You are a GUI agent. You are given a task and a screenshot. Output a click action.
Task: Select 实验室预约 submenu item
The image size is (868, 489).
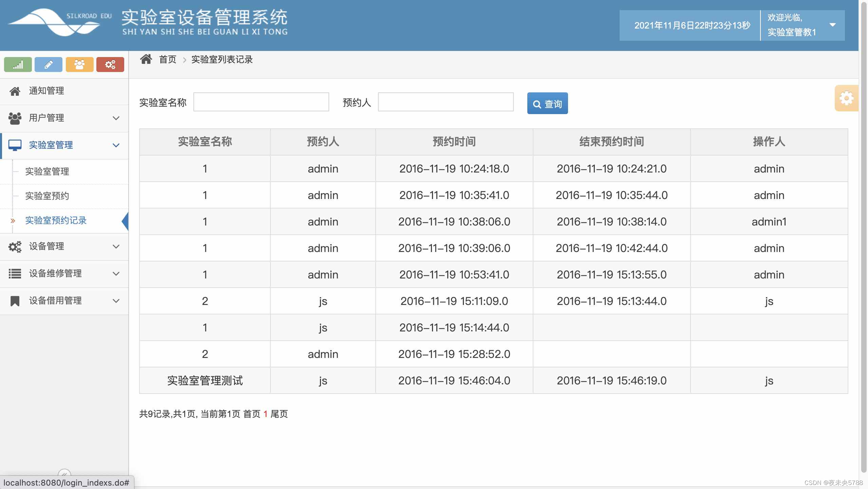point(47,196)
